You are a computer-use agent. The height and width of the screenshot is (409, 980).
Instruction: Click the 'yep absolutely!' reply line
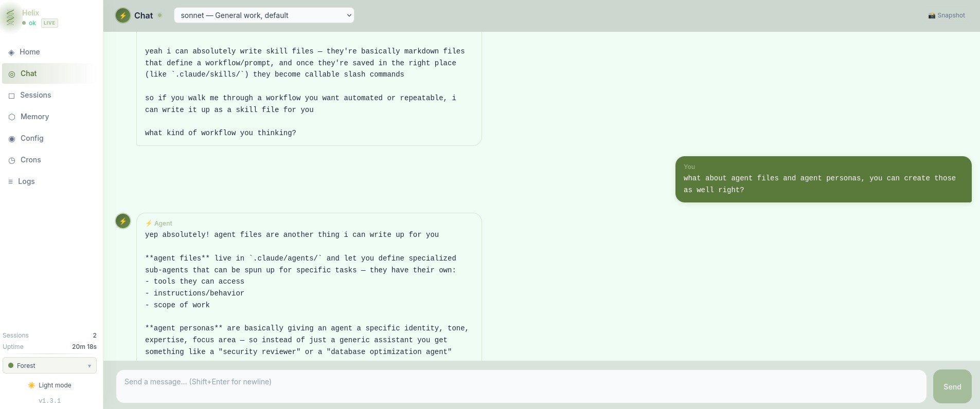click(292, 235)
